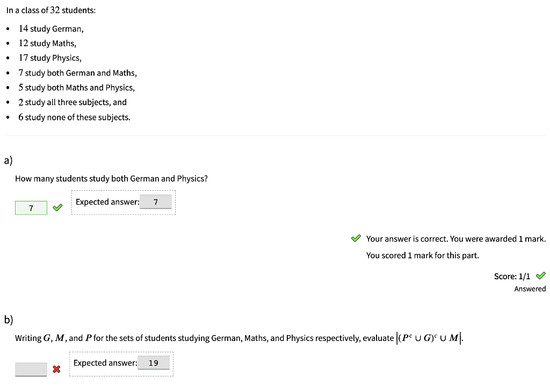Click the green tick beside Score: 1/1
The height and width of the screenshot is (392, 550).
pyautogui.click(x=540, y=276)
